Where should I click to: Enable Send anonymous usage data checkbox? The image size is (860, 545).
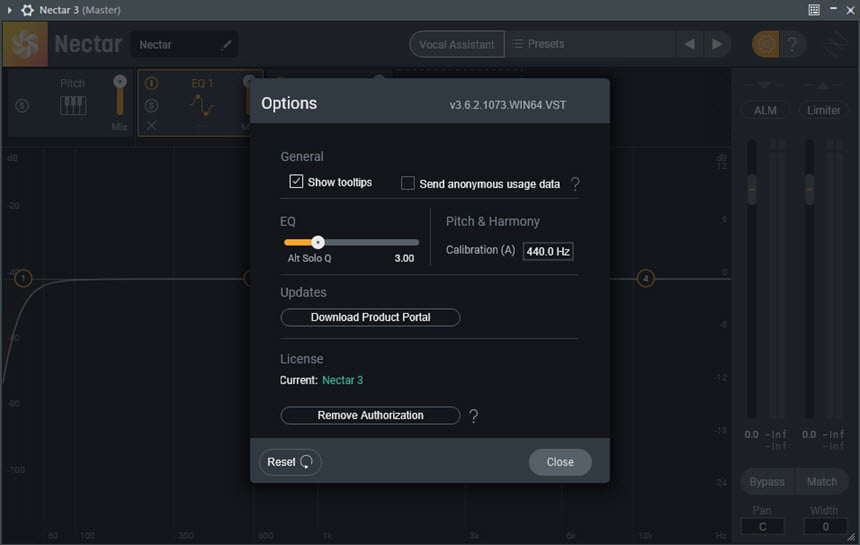[408, 183]
